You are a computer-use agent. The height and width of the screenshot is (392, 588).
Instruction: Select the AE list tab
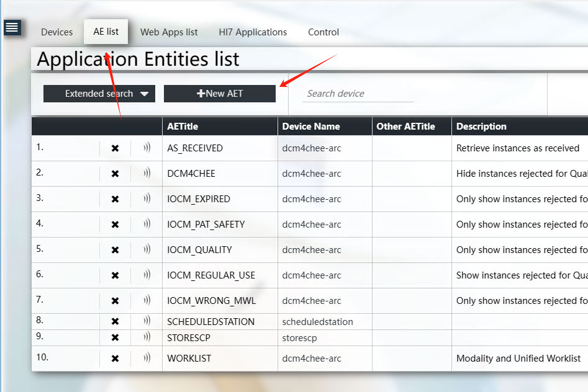pos(106,32)
